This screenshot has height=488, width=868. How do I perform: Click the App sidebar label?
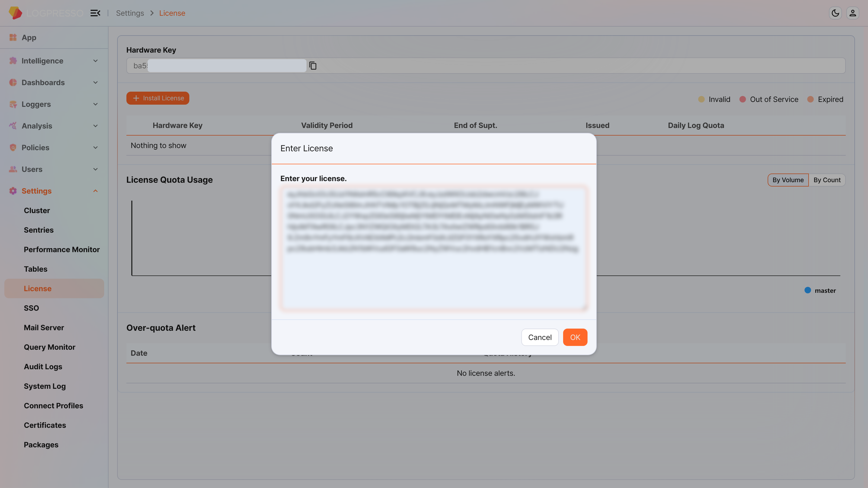[29, 37]
